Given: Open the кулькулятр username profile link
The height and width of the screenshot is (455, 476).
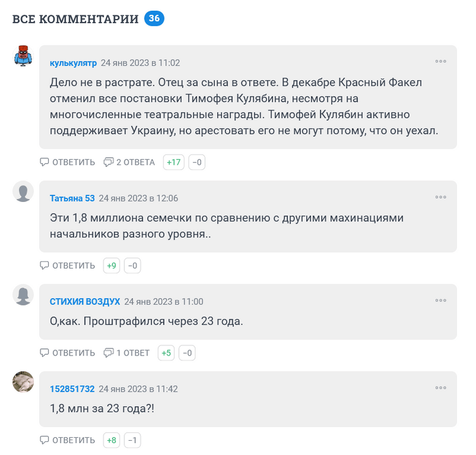Looking at the screenshot, I should point(73,63).
